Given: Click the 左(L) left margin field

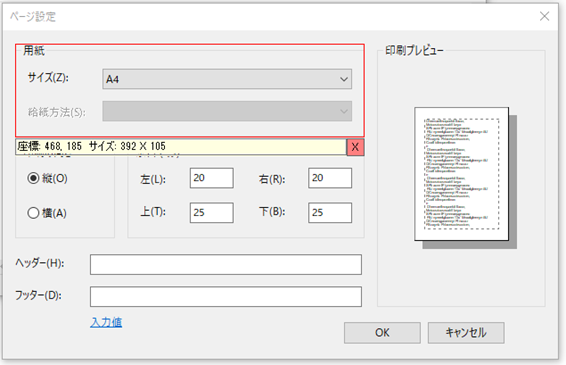Looking at the screenshot, I should tap(212, 178).
